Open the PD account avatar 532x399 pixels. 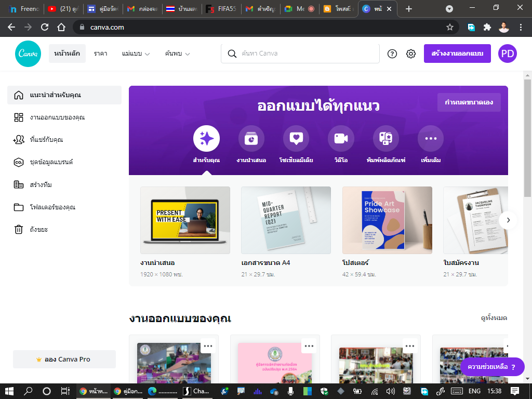click(x=507, y=54)
